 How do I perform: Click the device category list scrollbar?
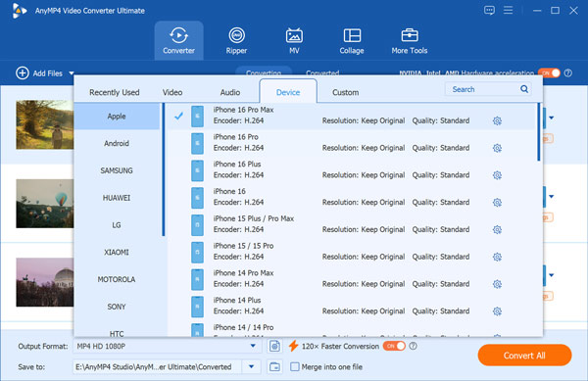(163, 169)
